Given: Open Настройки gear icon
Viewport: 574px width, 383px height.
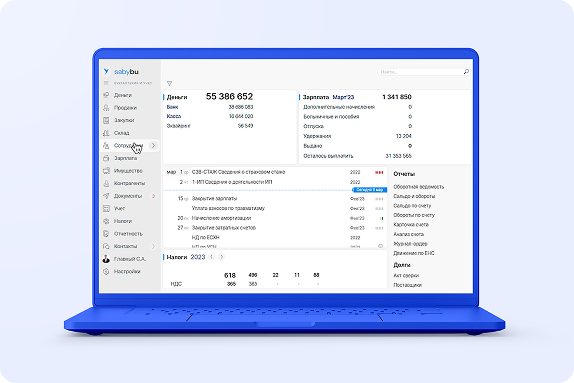Looking at the screenshot, I should (106, 271).
